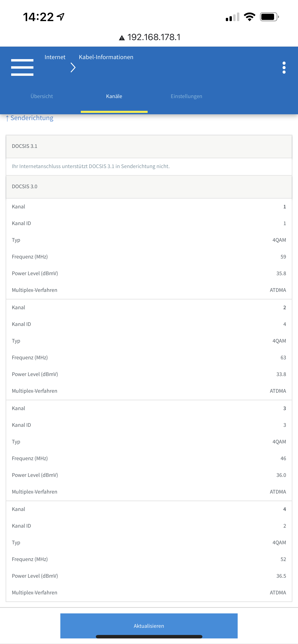Tap the address bar showing 192.168.178.1
This screenshot has width=298, height=644.
(x=149, y=37)
